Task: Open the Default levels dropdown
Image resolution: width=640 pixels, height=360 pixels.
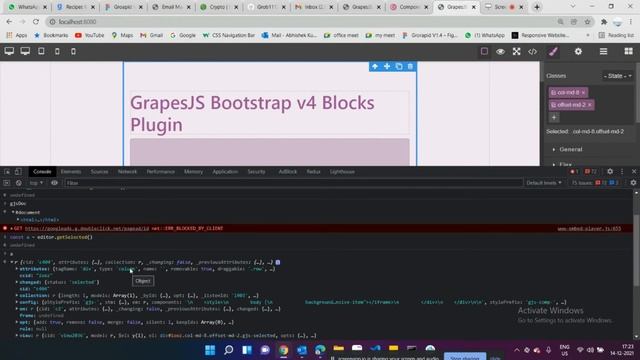Action: pyautogui.click(x=544, y=183)
